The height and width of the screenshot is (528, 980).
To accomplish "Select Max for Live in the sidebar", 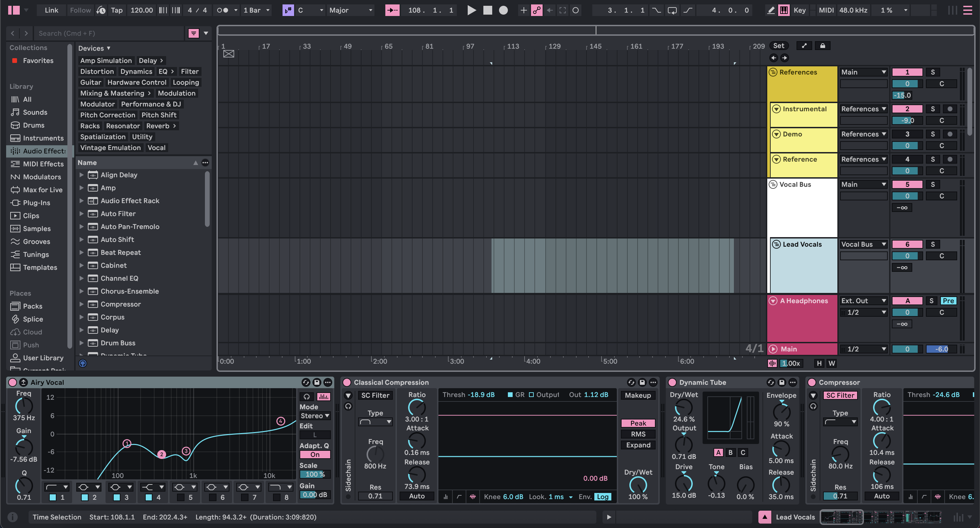I will tap(42, 189).
